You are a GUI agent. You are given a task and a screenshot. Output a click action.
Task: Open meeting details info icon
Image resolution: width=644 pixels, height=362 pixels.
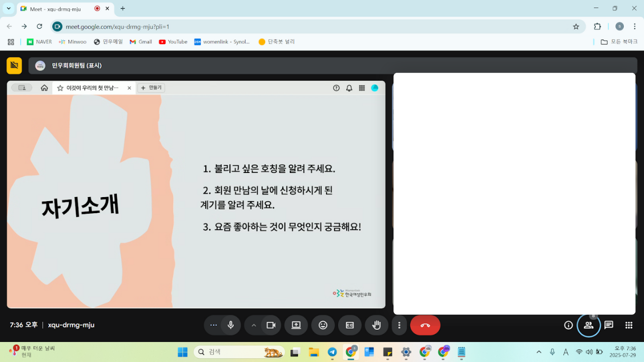click(569, 325)
